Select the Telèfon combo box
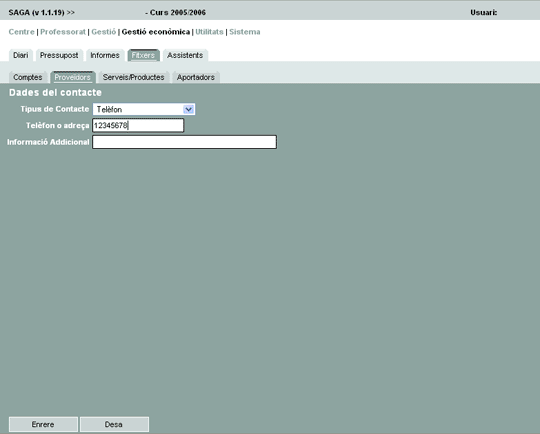 click(144, 110)
